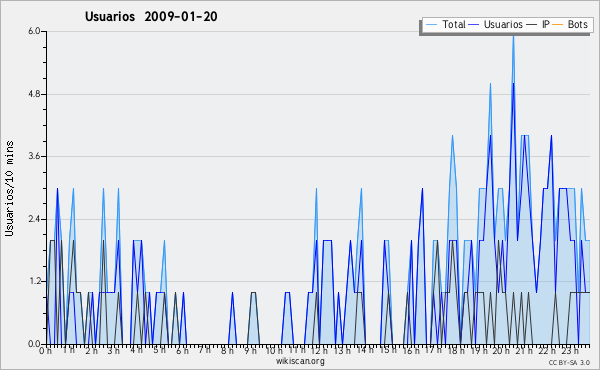Click the orange Bots legend line
Screen dimensions: 600x370
point(558,25)
